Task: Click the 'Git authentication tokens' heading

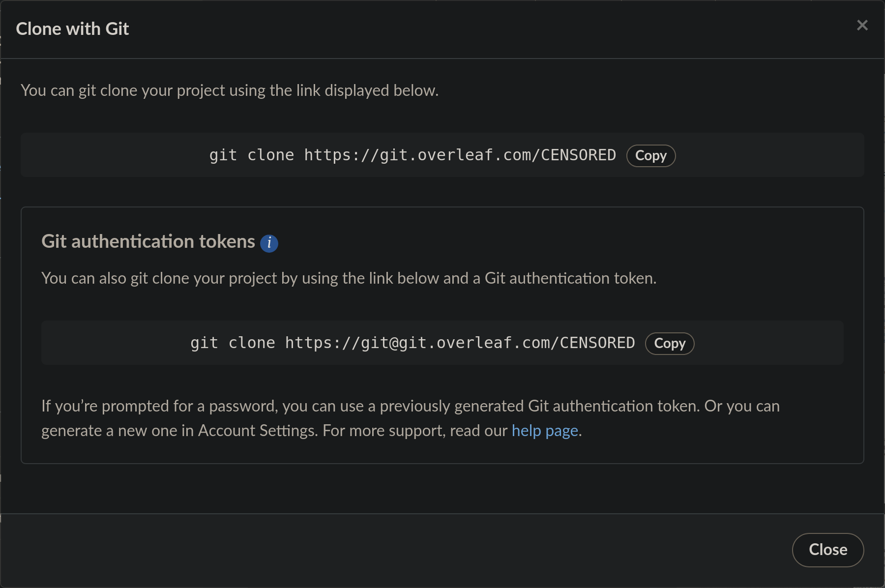Action: tap(148, 242)
